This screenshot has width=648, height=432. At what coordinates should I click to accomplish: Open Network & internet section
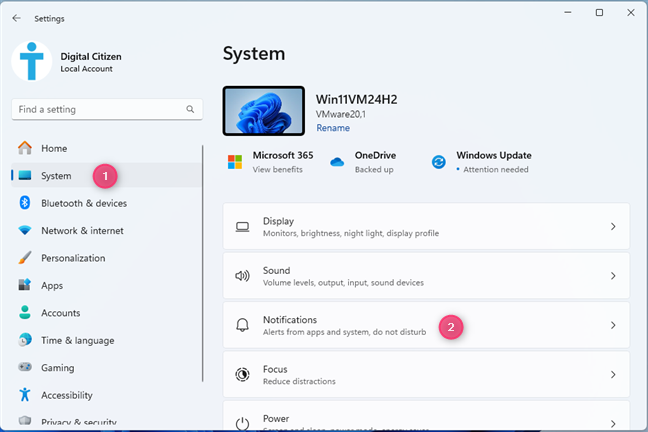[x=82, y=231]
